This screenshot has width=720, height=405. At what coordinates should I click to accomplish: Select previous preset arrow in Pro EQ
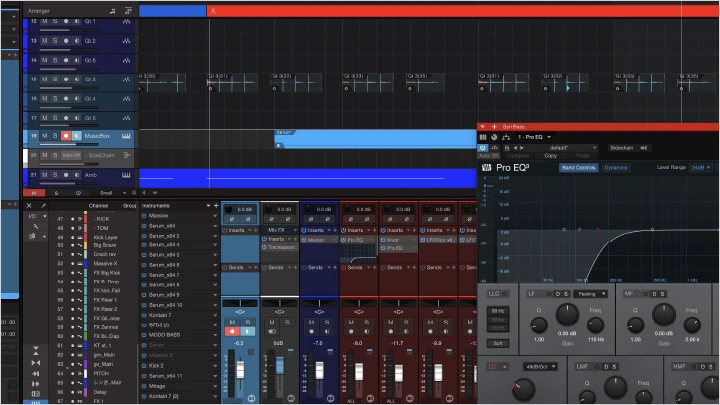pyautogui.click(x=515, y=148)
